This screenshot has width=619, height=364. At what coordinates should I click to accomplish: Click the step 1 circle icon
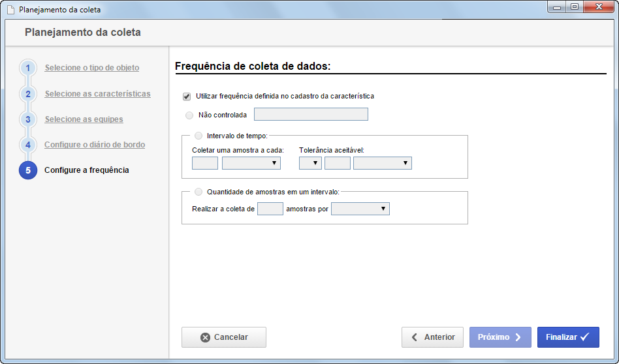27,68
